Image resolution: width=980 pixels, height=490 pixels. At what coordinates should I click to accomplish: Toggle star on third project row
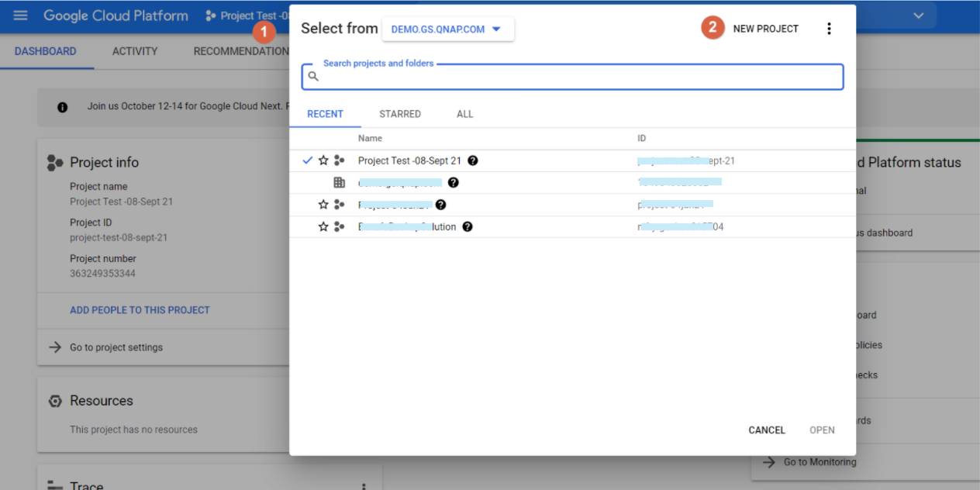tap(323, 205)
